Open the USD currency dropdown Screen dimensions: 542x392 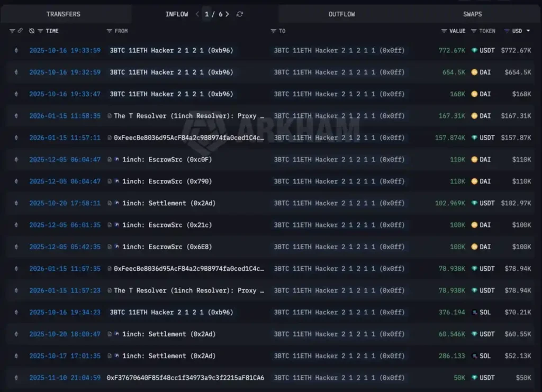pyautogui.click(x=521, y=31)
